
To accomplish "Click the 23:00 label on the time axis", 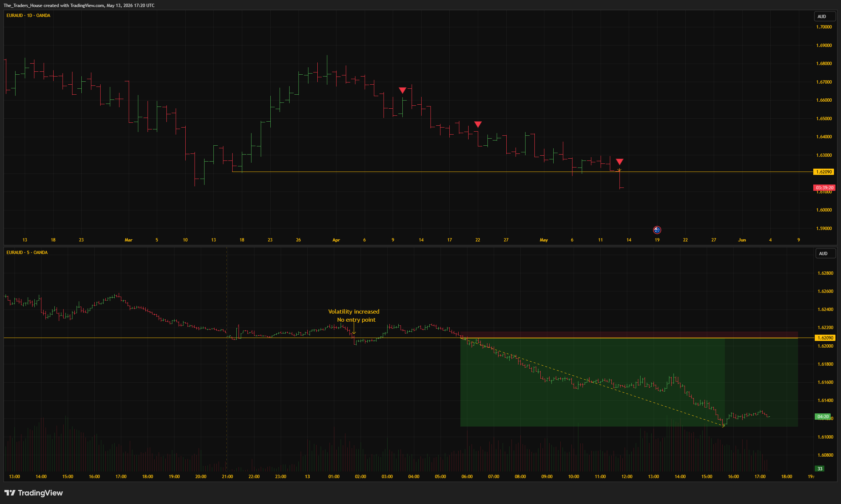I will tap(281, 477).
